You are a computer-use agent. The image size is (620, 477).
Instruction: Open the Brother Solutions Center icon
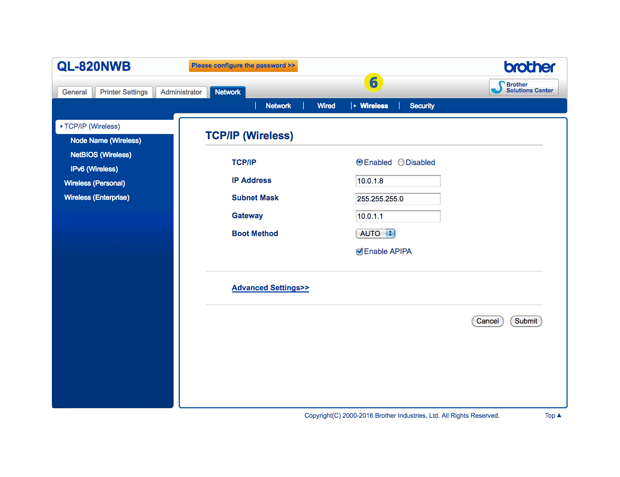coord(524,87)
